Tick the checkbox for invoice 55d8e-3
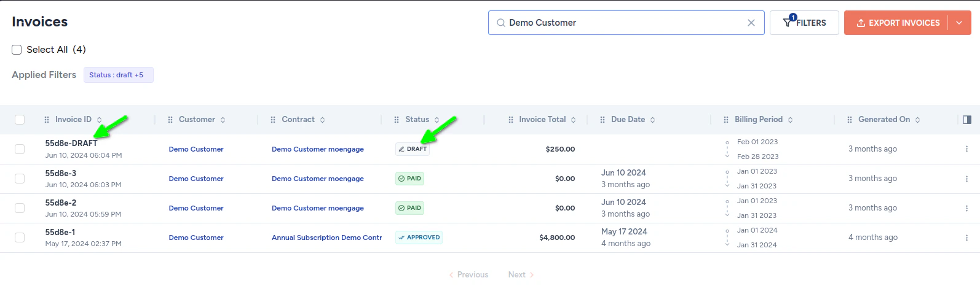The height and width of the screenshot is (286, 980). [x=20, y=179]
